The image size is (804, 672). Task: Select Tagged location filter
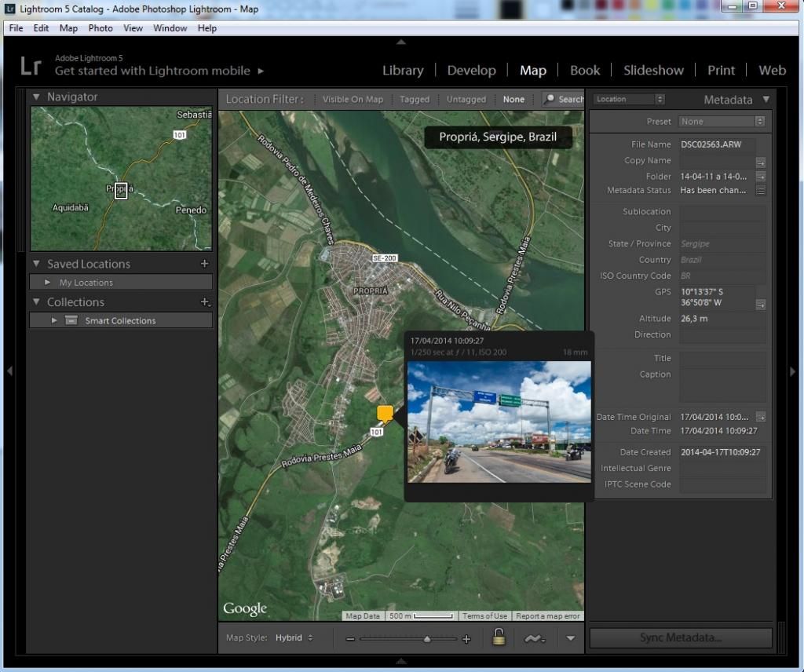click(415, 99)
